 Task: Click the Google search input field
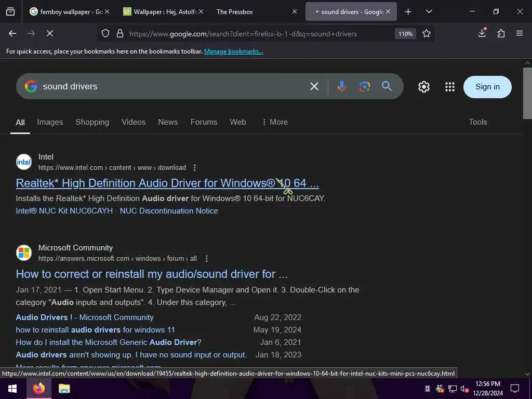[x=173, y=87]
